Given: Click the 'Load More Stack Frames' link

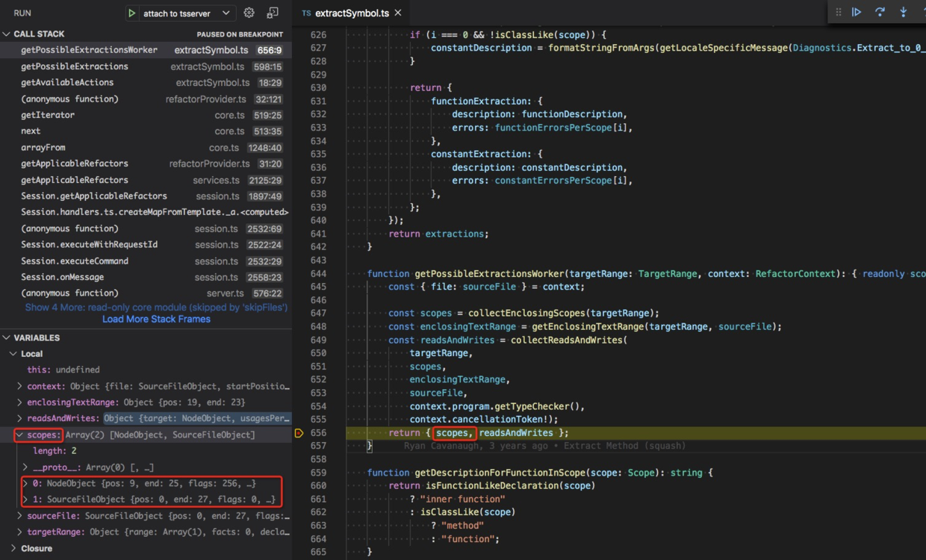Looking at the screenshot, I should [x=156, y=319].
